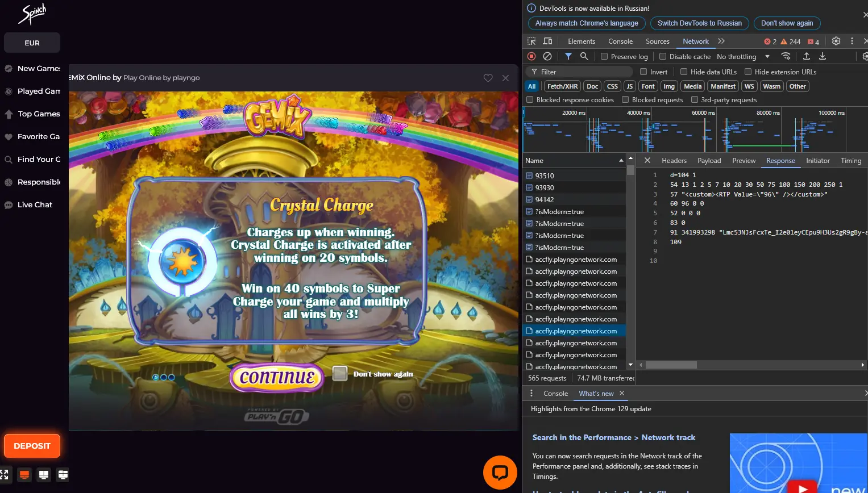This screenshot has width=868, height=493.
Task: Click the CONTINUE button in game
Action: point(277,377)
